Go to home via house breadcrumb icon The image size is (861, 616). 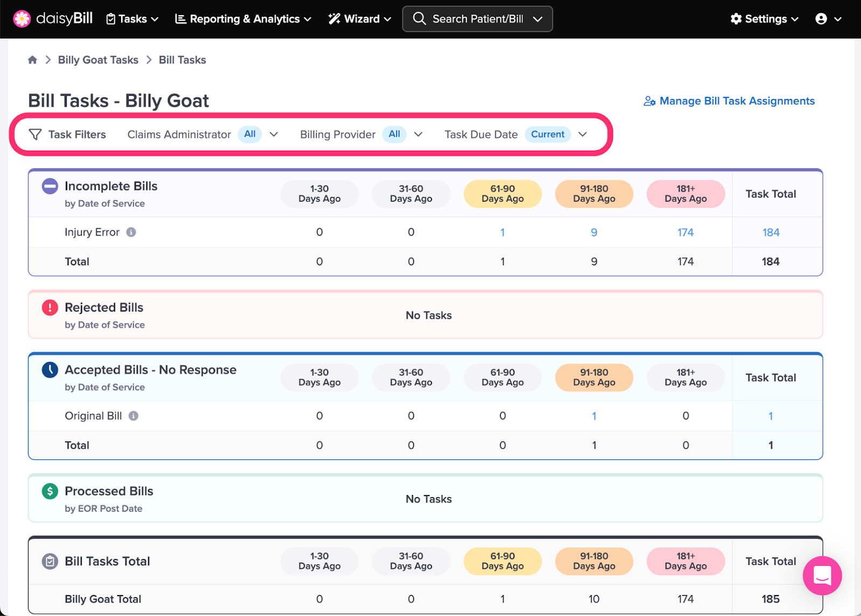33,60
